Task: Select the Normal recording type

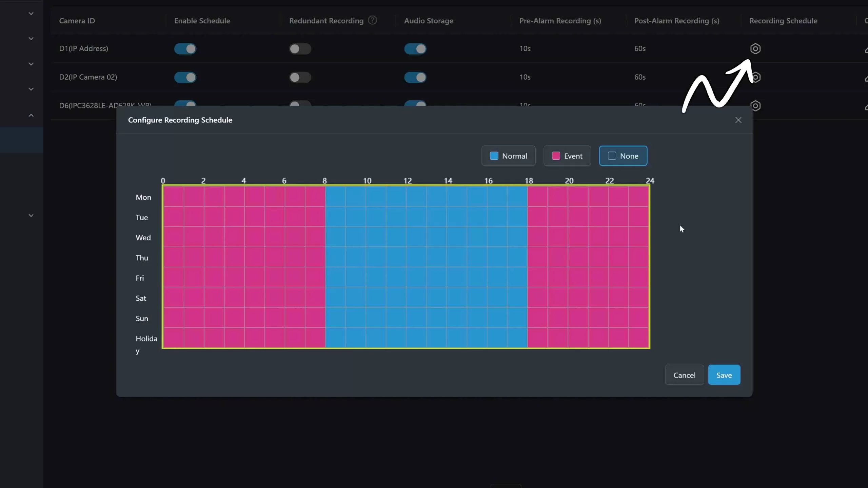Action: [508, 156]
